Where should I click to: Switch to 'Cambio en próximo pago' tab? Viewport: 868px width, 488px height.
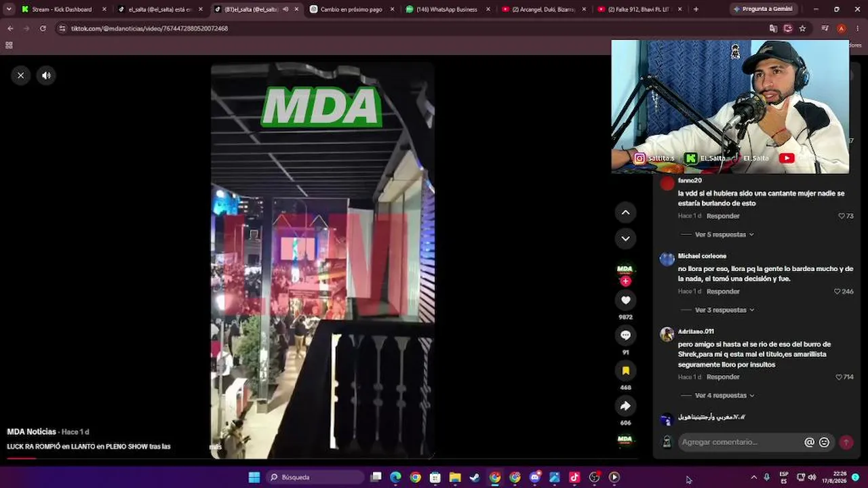pos(351,9)
